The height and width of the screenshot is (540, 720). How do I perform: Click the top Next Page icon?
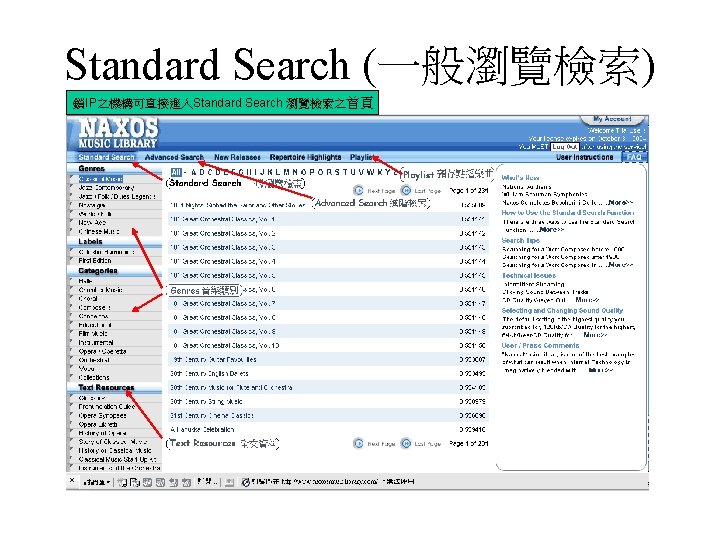(x=359, y=190)
